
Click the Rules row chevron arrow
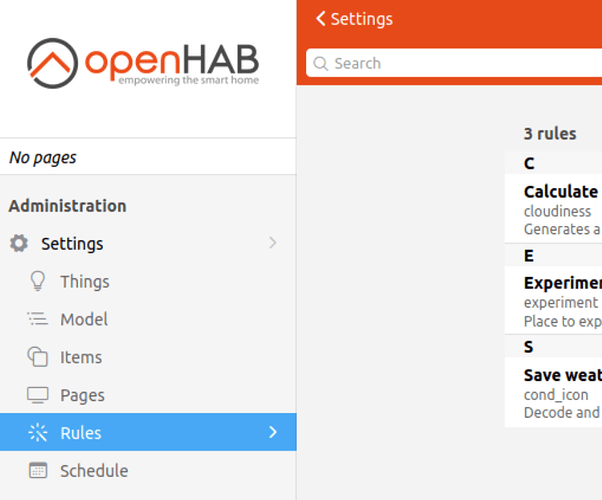coord(273,433)
